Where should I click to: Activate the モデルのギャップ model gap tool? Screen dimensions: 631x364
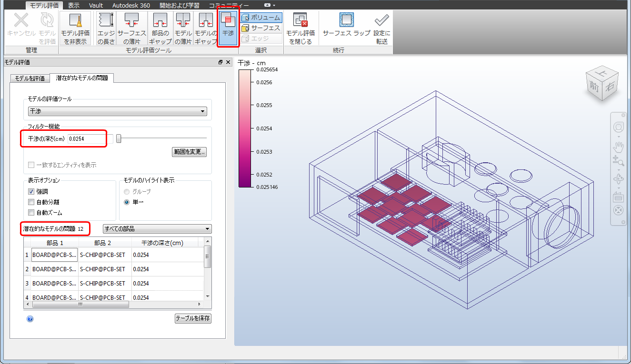click(x=206, y=29)
